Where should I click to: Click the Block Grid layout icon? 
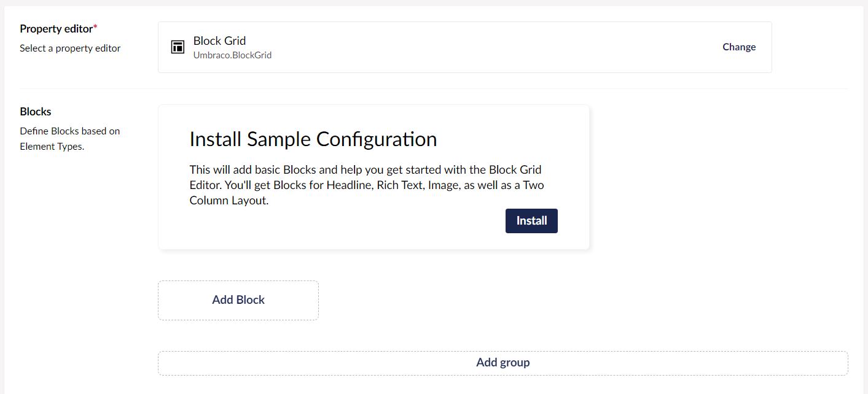click(x=178, y=47)
